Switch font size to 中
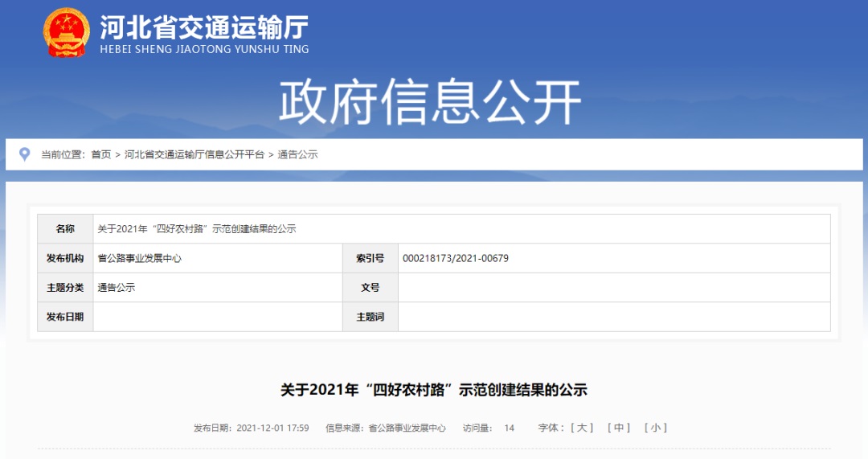The width and height of the screenshot is (868, 459). click(x=619, y=428)
